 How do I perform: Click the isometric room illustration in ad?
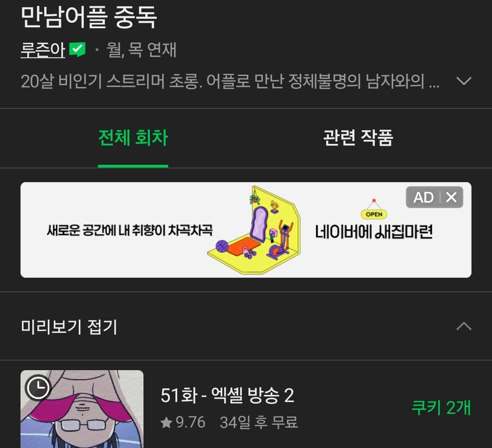tap(255, 230)
